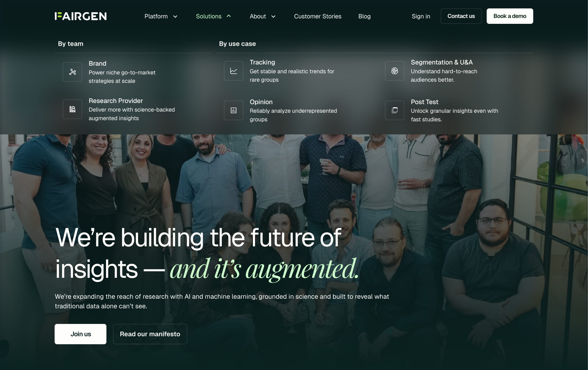Image resolution: width=588 pixels, height=370 pixels.
Task: Click the Fairgen logo
Action: [81, 16]
